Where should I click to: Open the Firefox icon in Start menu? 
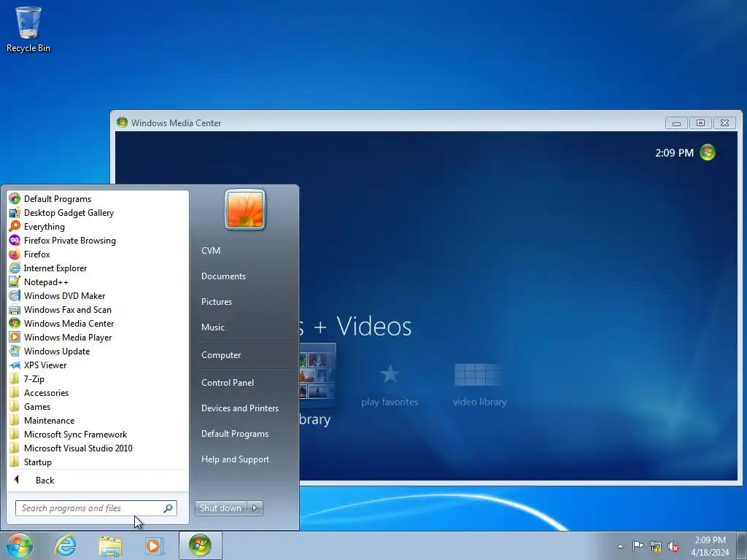15,254
